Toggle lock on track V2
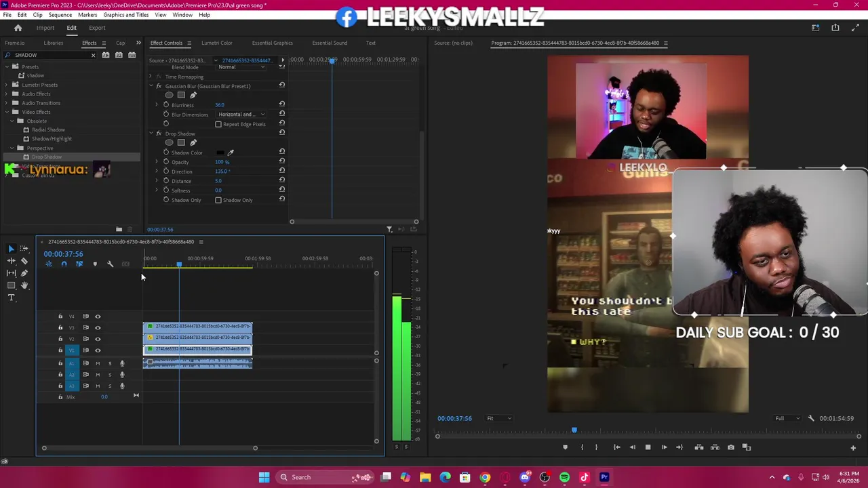 point(60,339)
